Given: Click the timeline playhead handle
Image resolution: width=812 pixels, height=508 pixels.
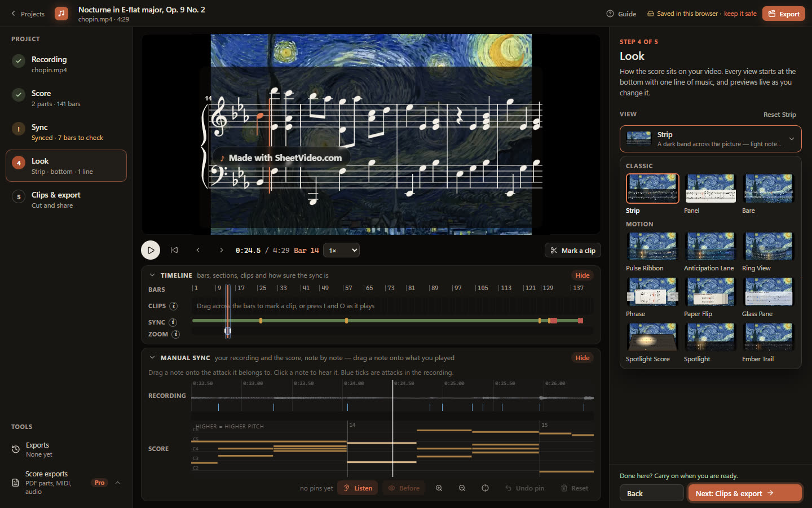Looking at the screenshot, I should click(x=228, y=331).
